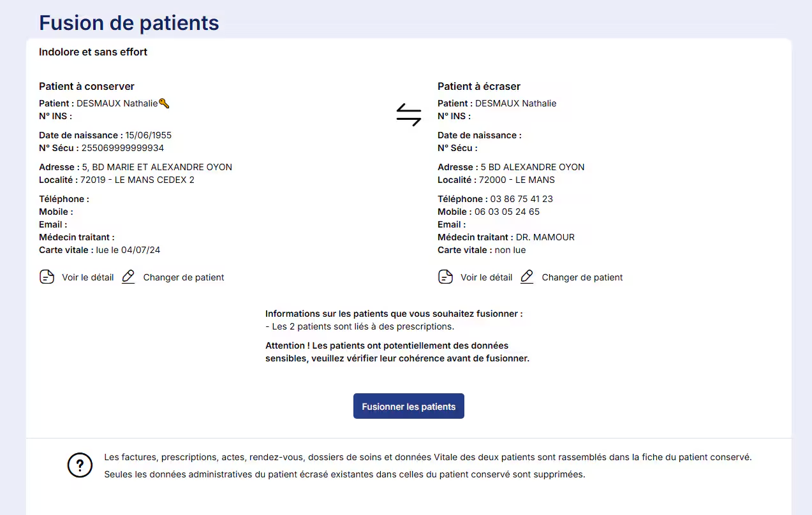This screenshot has height=515, width=812.
Task: Select "Changer de patient" for patient à écraser
Action: 582,277
